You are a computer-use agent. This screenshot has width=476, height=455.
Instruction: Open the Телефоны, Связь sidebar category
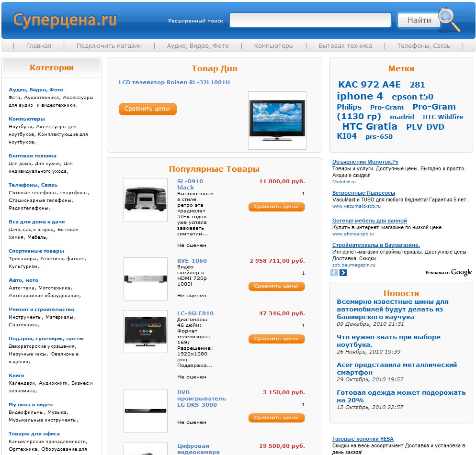pos(33,185)
